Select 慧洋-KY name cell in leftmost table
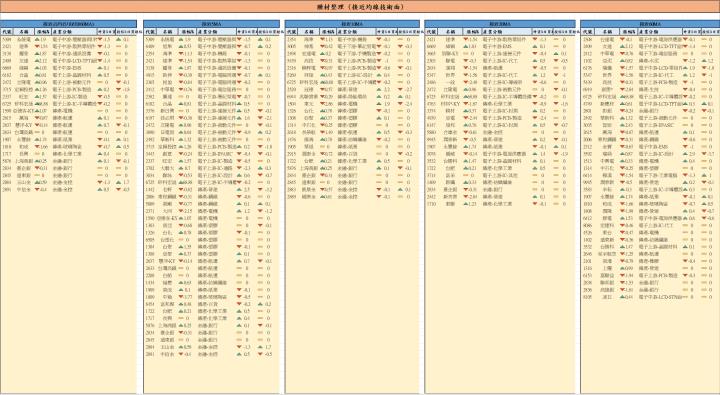 coord(24,125)
